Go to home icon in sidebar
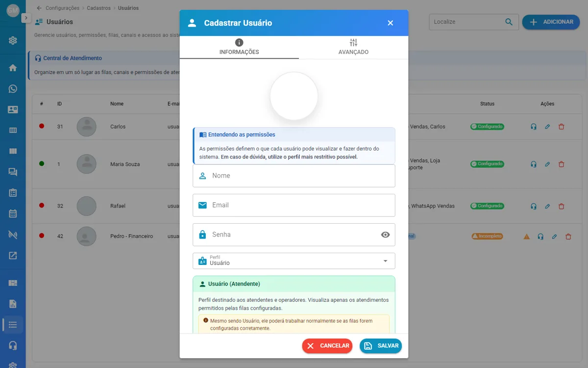 (13, 68)
